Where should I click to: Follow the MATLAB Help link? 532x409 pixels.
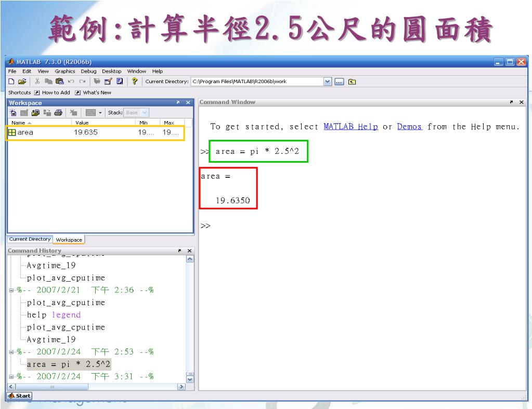click(351, 126)
